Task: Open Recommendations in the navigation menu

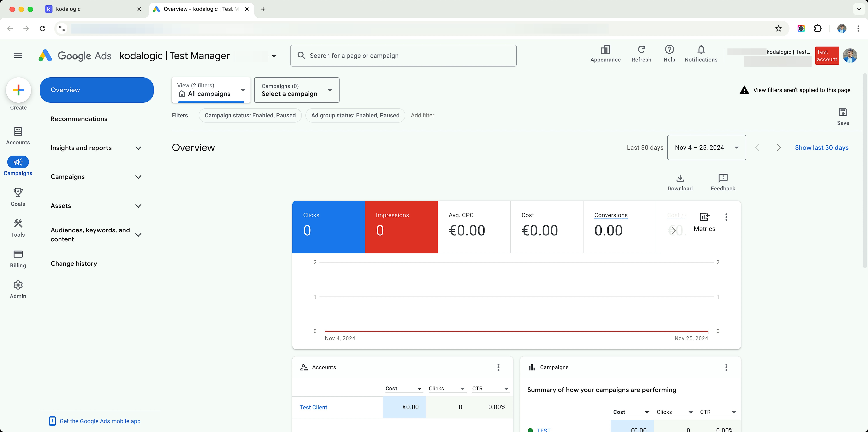Action: point(79,119)
